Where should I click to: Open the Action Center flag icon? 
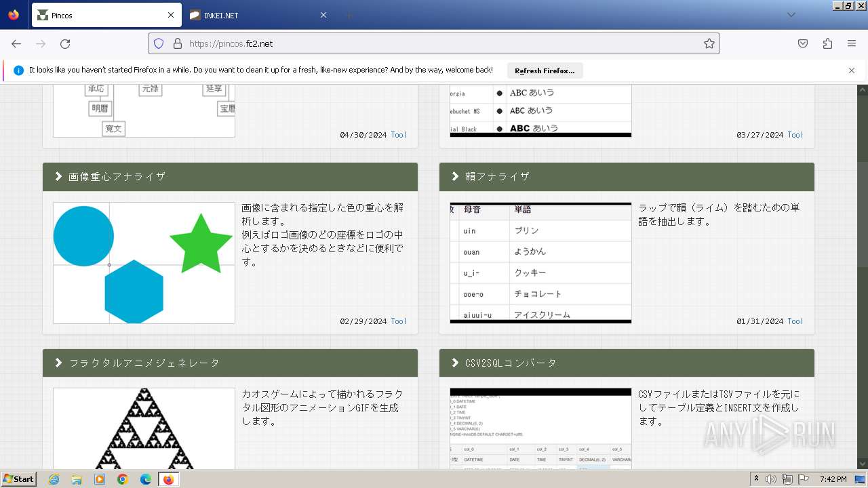(804, 479)
